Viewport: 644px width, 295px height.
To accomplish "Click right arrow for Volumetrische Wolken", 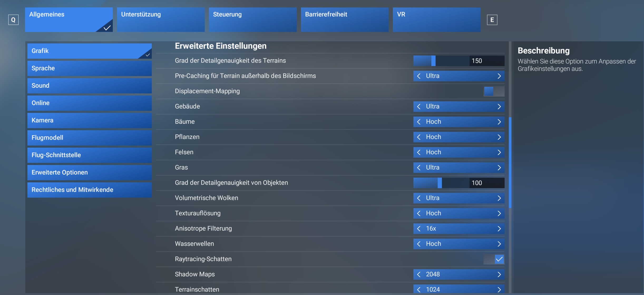I will point(499,198).
